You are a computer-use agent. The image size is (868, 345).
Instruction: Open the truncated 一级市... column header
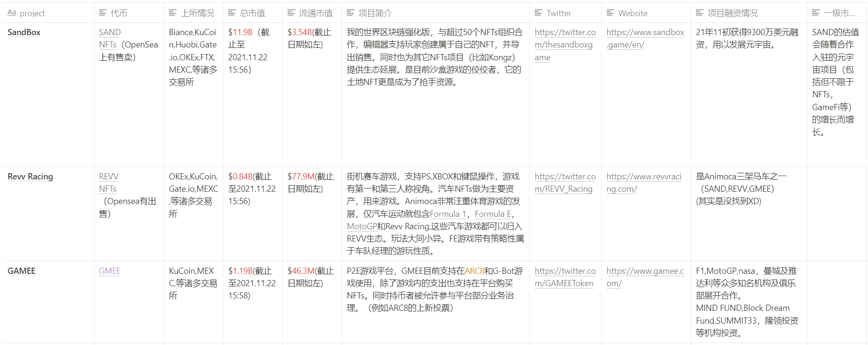[837, 13]
